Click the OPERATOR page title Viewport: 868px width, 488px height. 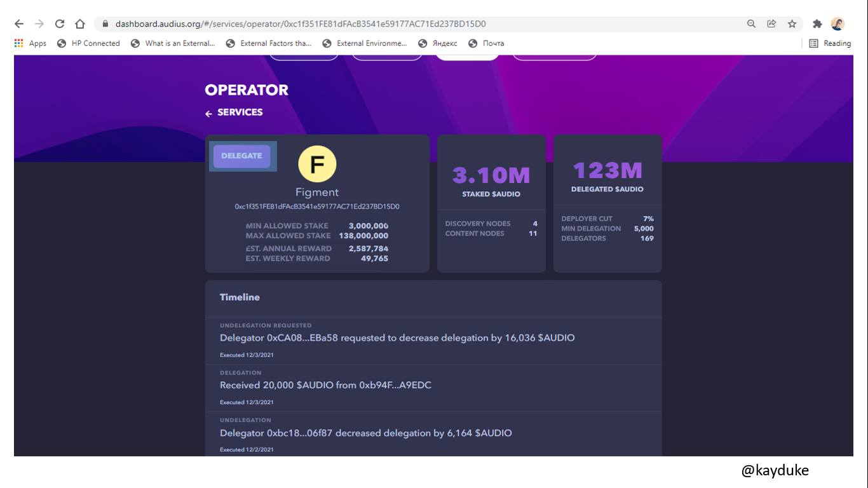[x=247, y=90]
